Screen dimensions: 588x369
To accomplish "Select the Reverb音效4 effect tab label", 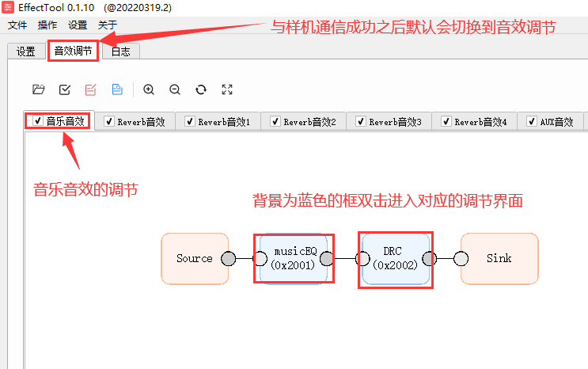I will (480, 122).
